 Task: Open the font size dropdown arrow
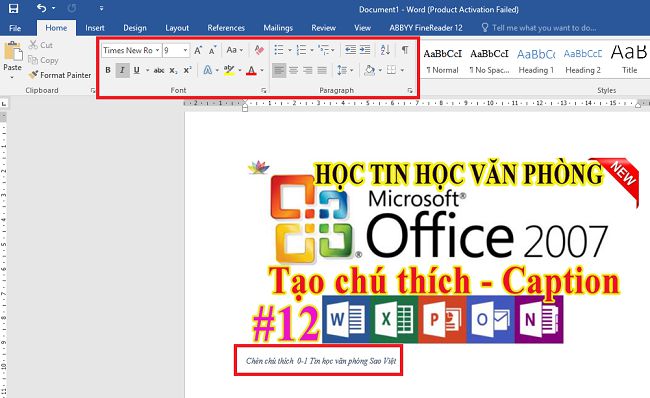(x=185, y=50)
